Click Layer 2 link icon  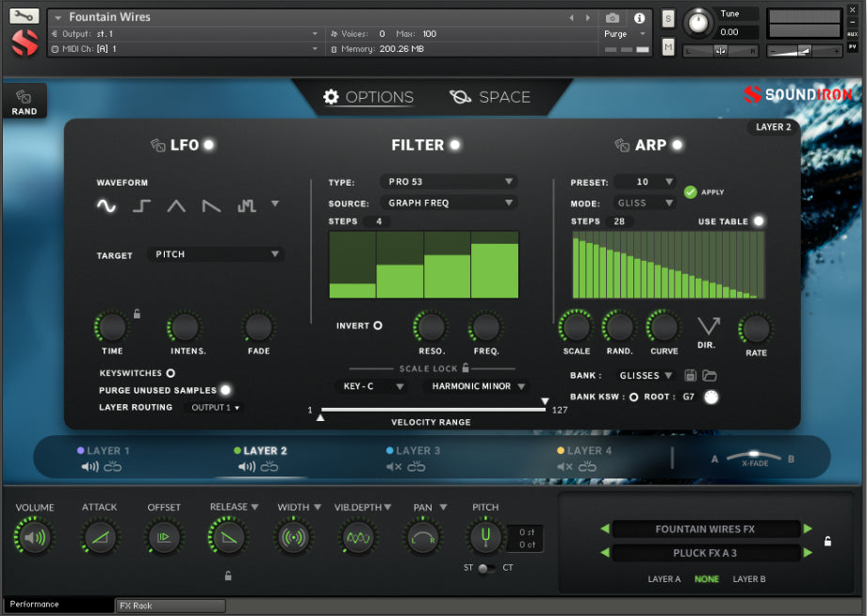point(270,467)
